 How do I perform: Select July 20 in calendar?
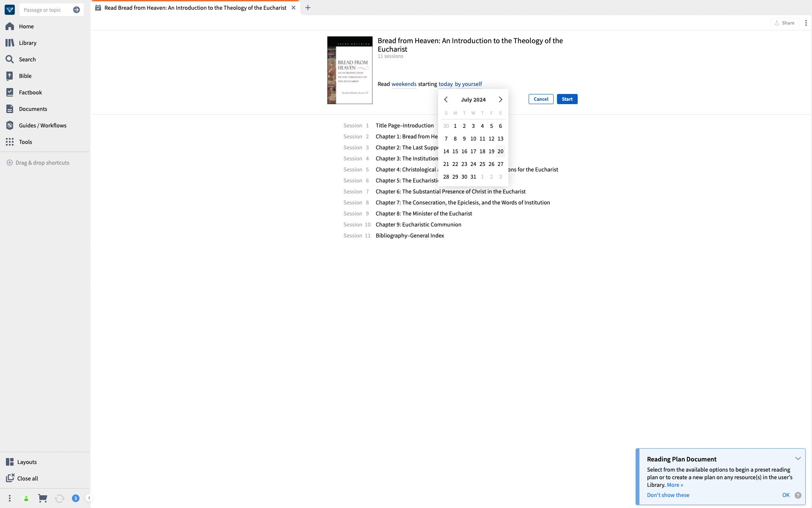(x=500, y=151)
